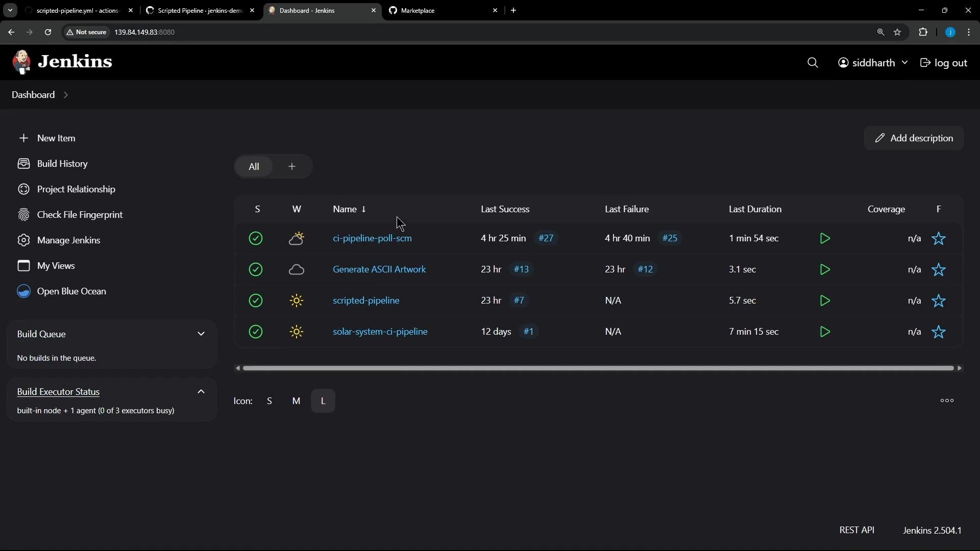The height and width of the screenshot is (551, 980).
Task: Click success status icon of scripted-pipeline
Action: (x=256, y=300)
